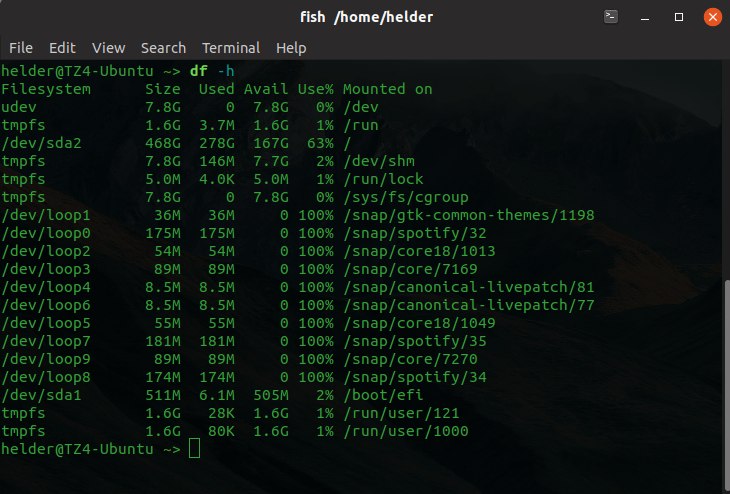Click the '6.1M' used value
This screenshot has width=730, height=494.
(216, 395)
